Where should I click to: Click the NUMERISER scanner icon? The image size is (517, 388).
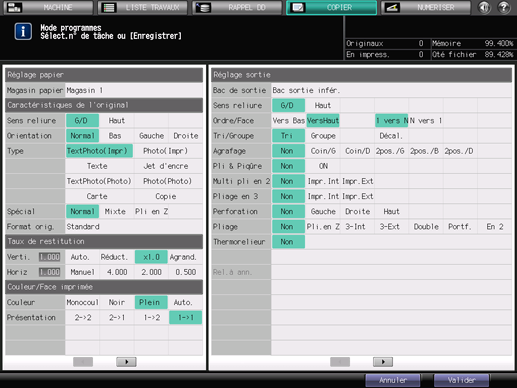pos(392,7)
